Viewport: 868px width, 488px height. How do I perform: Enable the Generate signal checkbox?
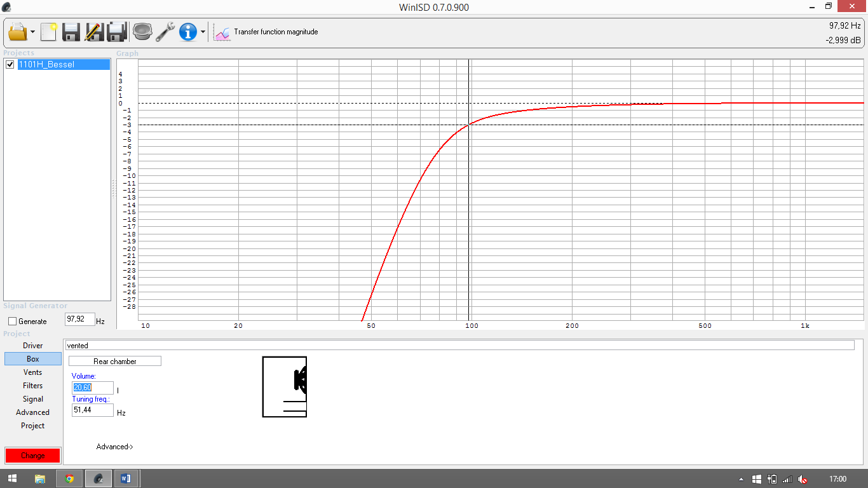[x=13, y=322]
